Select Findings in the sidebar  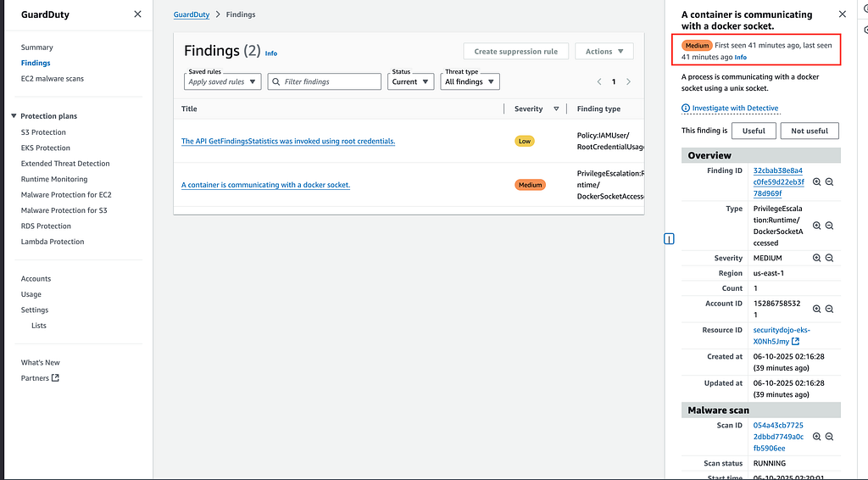coord(36,63)
